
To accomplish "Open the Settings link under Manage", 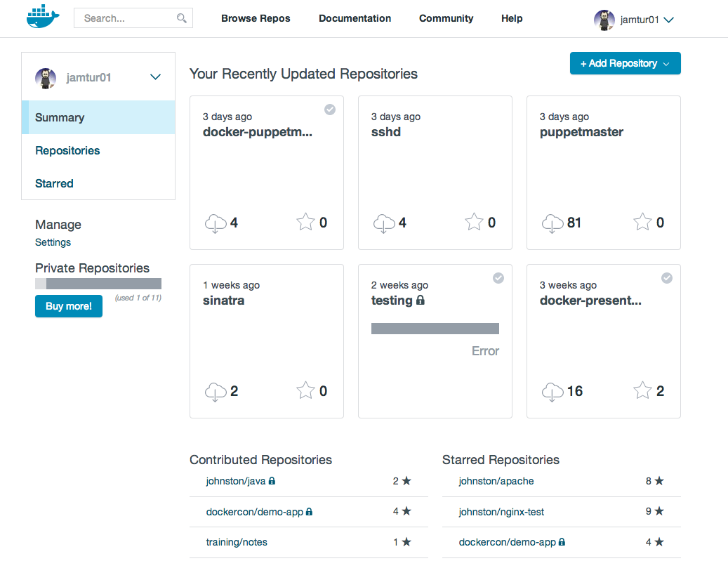I will [53, 242].
